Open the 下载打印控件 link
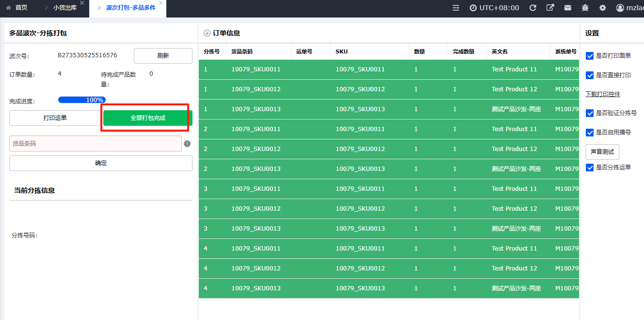This screenshot has width=644, height=320. (603, 94)
